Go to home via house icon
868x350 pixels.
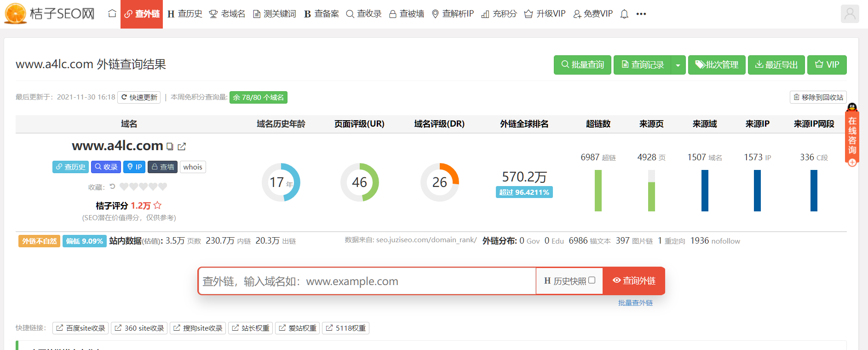(x=112, y=14)
